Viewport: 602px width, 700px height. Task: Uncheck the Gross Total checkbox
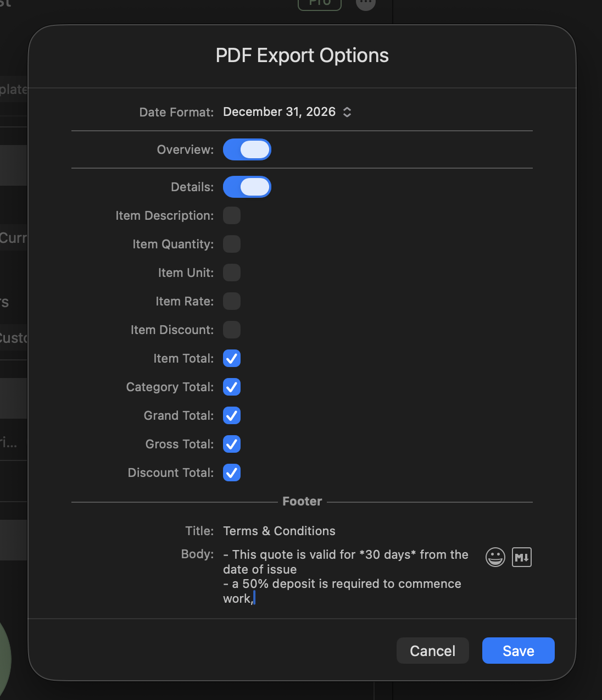(232, 444)
